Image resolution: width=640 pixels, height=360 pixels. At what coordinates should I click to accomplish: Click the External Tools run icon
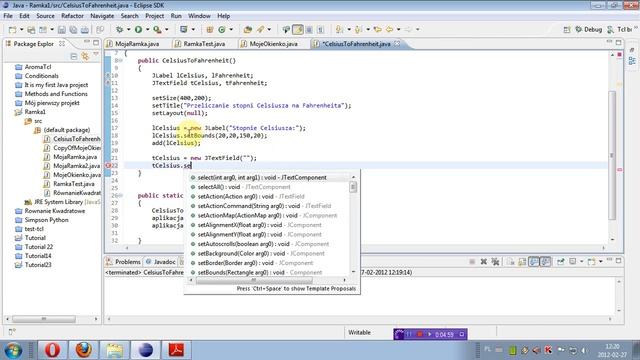pyautogui.click(x=157, y=29)
